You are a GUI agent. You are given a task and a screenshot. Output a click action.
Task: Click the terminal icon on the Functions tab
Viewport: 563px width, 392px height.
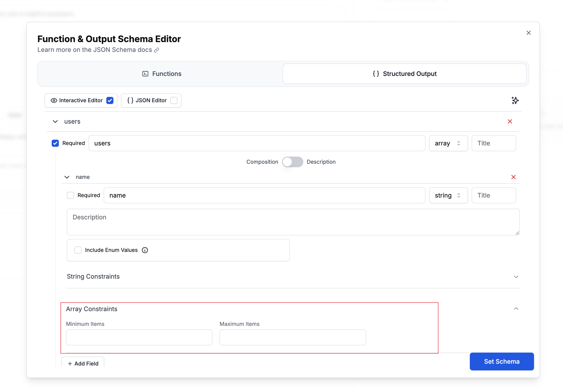145,73
